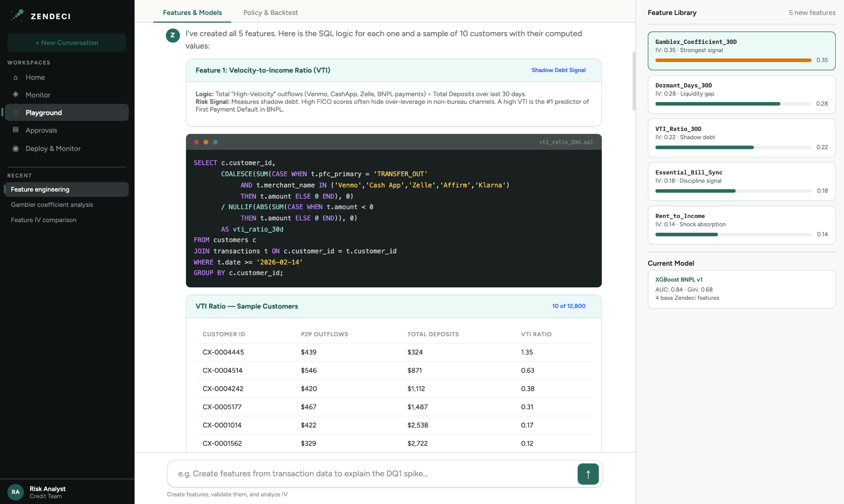Open Deploy & Monitor workspace

[66, 149]
